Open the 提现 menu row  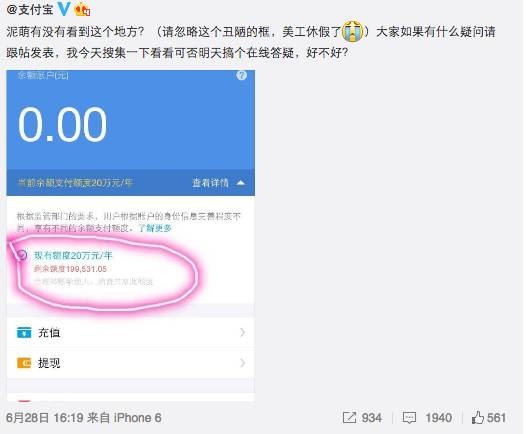tap(130, 363)
